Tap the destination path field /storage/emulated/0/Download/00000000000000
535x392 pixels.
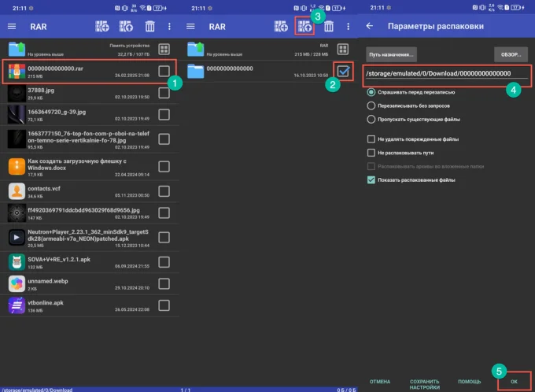447,74
